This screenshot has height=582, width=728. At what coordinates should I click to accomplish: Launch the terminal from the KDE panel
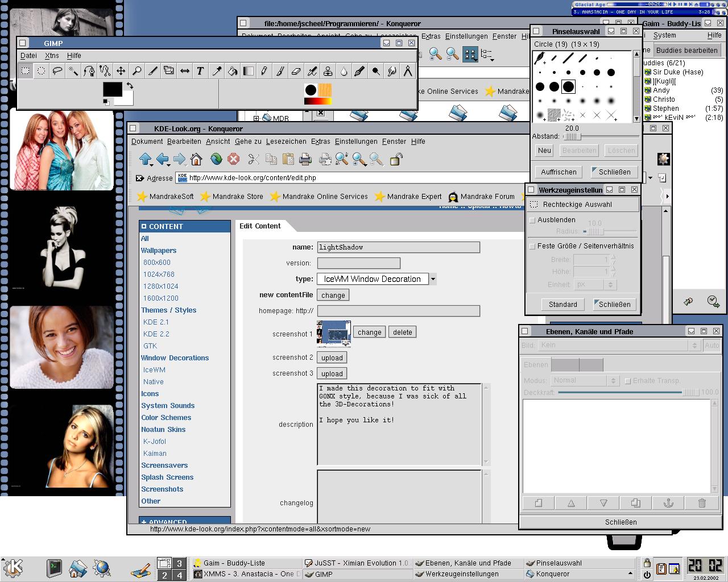tap(54, 567)
